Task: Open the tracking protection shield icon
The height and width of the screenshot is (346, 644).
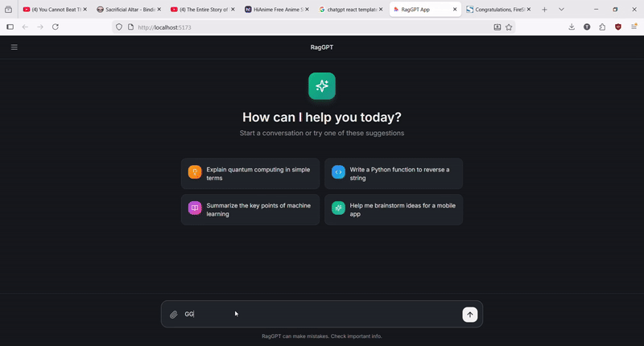Action: (118, 27)
